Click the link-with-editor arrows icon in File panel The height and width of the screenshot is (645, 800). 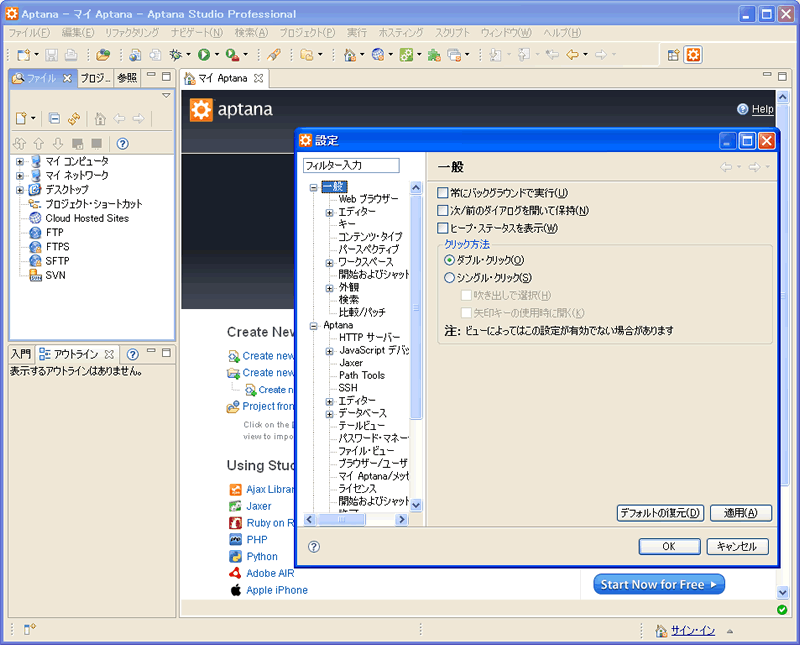(x=74, y=118)
